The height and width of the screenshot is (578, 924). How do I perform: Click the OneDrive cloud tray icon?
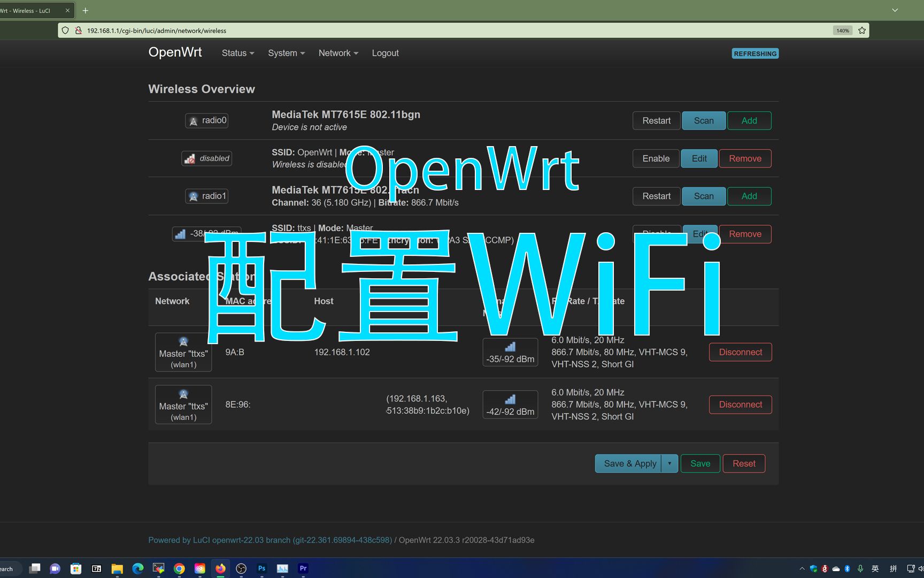(836, 569)
